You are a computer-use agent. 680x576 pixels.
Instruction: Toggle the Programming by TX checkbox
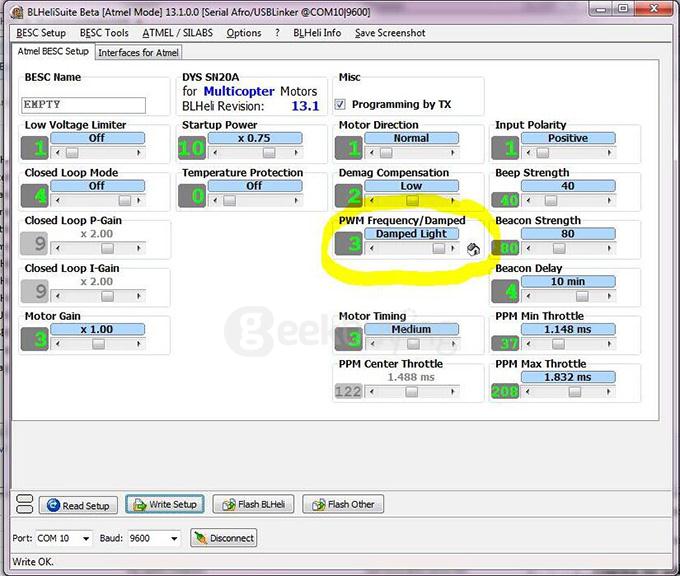[x=340, y=104]
